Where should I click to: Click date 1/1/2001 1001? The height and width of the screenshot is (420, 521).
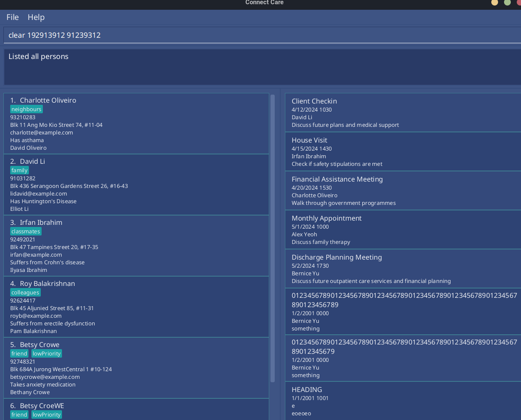tap(310, 398)
